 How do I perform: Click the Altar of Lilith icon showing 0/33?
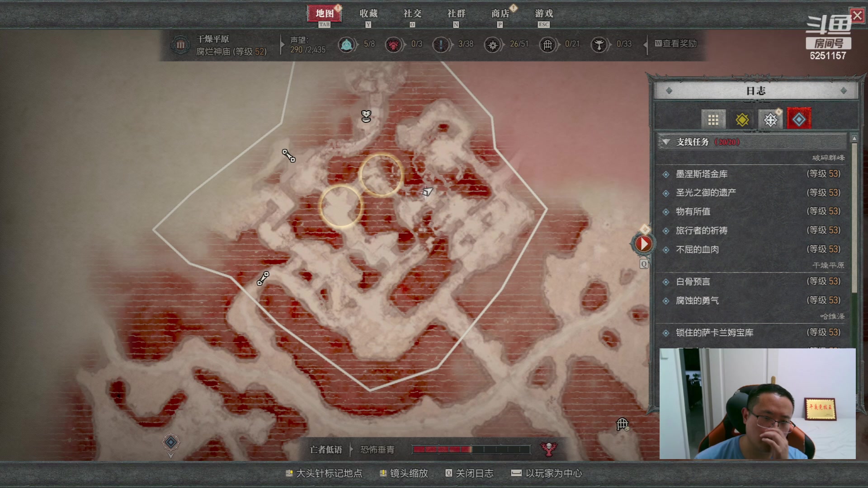click(x=599, y=44)
